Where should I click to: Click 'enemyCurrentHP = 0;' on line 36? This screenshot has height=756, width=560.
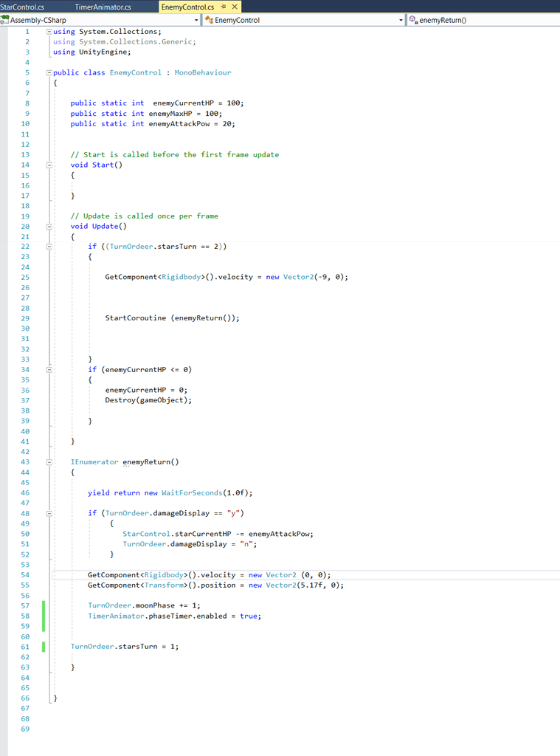click(146, 390)
